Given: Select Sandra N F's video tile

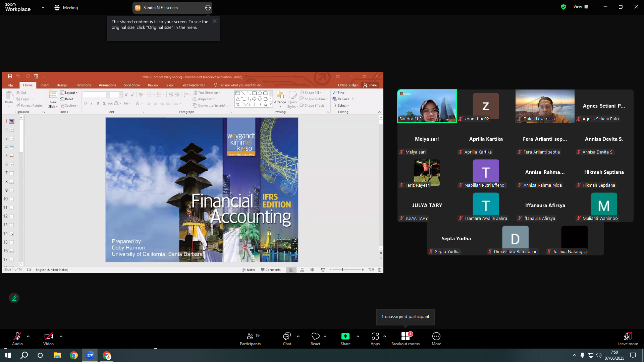Looking at the screenshot, I should tap(427, 106).
